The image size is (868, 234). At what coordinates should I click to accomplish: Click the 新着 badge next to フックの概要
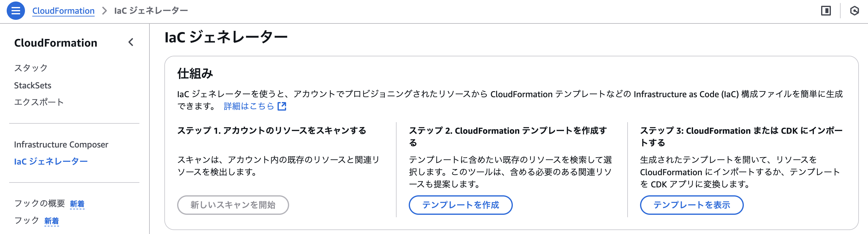pos(77,204)
